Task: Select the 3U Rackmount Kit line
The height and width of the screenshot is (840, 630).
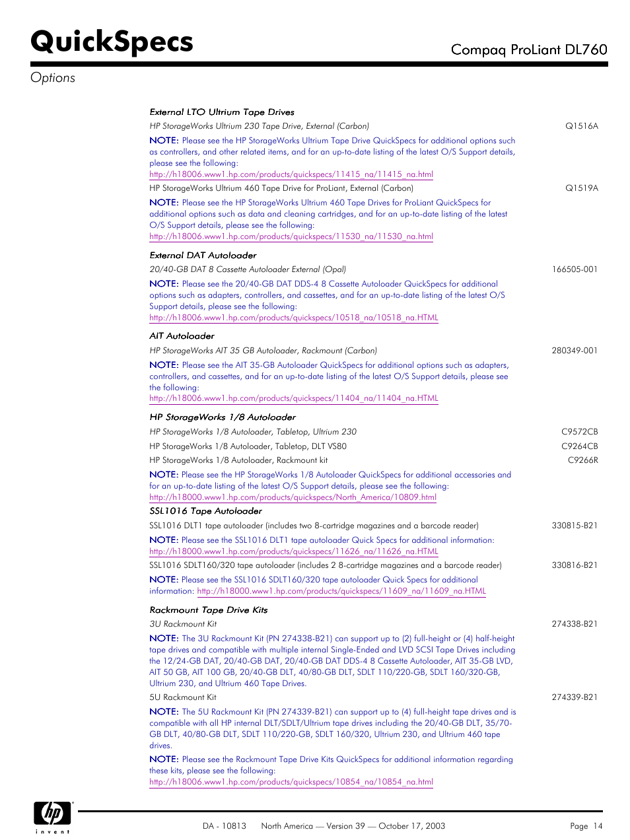Action: 183,624
